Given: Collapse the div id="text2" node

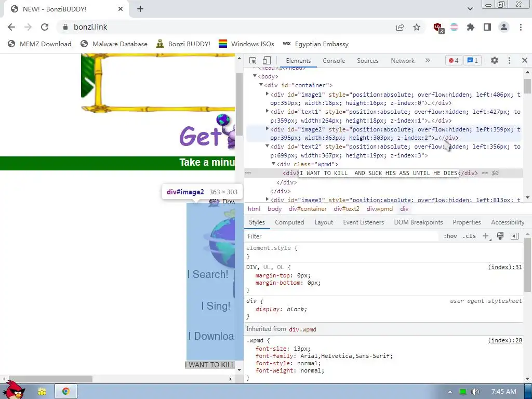Looking at the screenshot, I should point(268,146).
